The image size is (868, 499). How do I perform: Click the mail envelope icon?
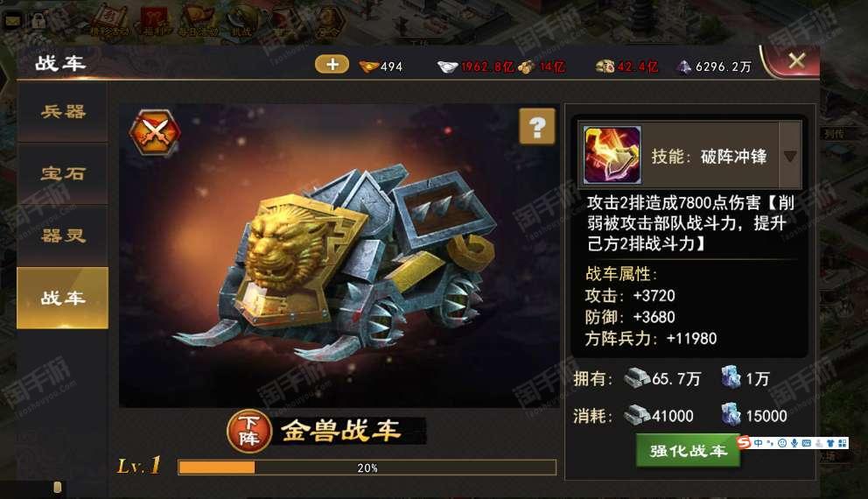pyautogui.click(x=12, y=21)
